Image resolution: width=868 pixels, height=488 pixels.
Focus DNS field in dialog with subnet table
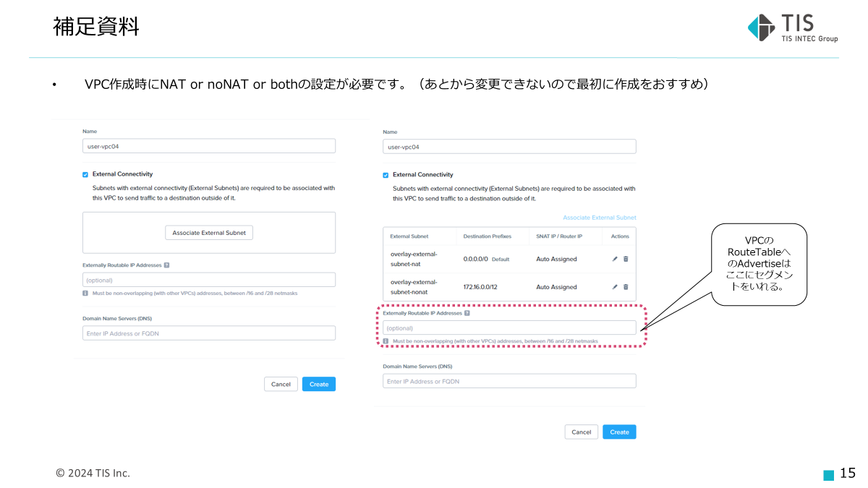509,381
